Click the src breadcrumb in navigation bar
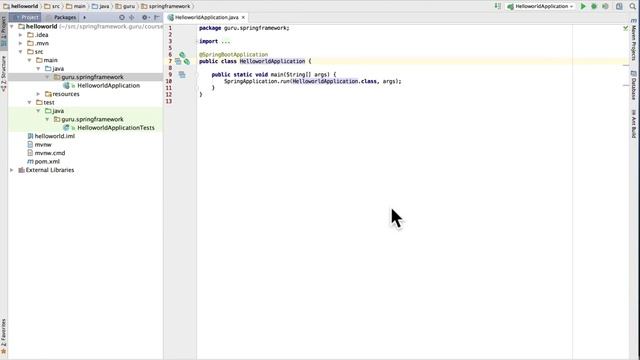 click(x=52, y=6)
